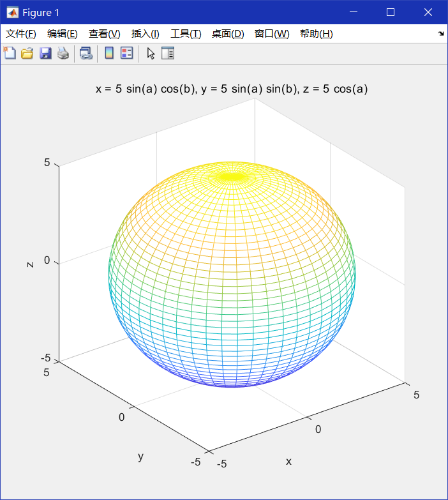The image size is (448, 500).
Task: Click the yellow top pole of the sphere
Action: [232, 176]
